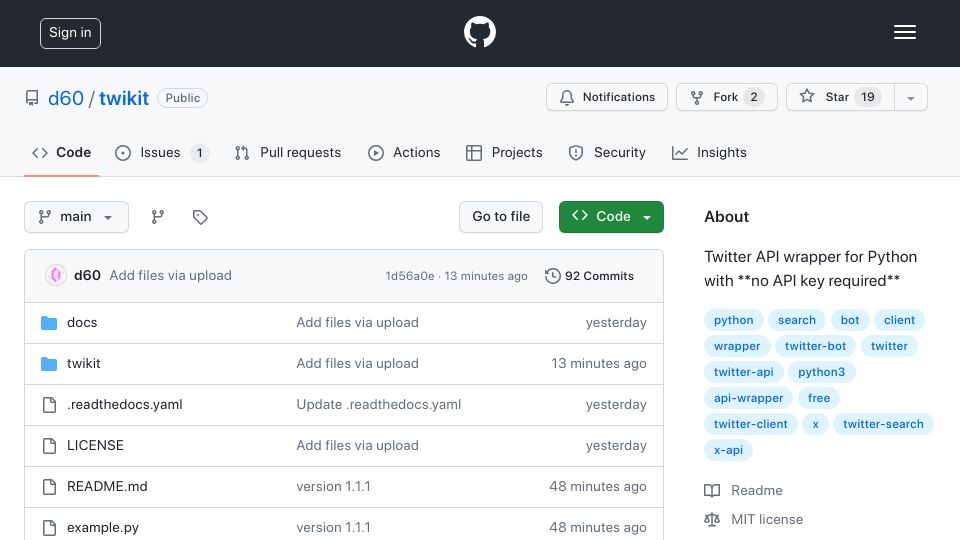This screenshot has width=960, height=540.
Task: Select the api-wrapper topic tag
Action: pos(748,398)
